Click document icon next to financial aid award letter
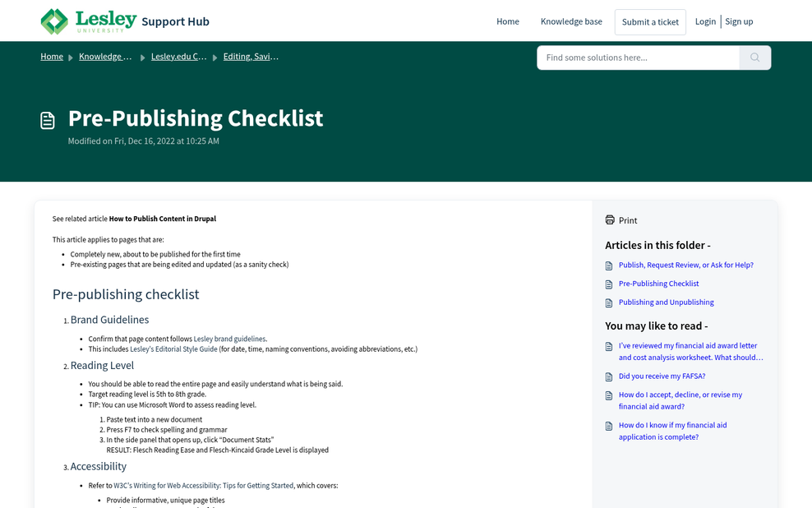This screenshot has height=508, width=812. pos(609,346)
